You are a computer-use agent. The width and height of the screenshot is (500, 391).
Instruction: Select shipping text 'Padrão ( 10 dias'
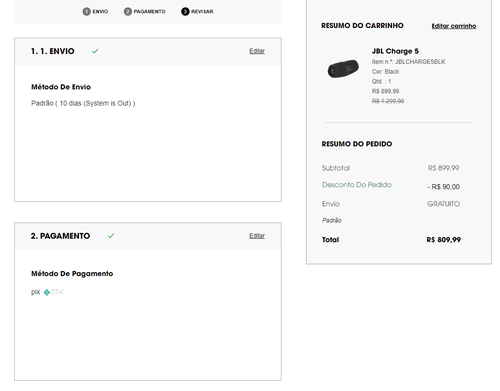(x=56, y=103)
